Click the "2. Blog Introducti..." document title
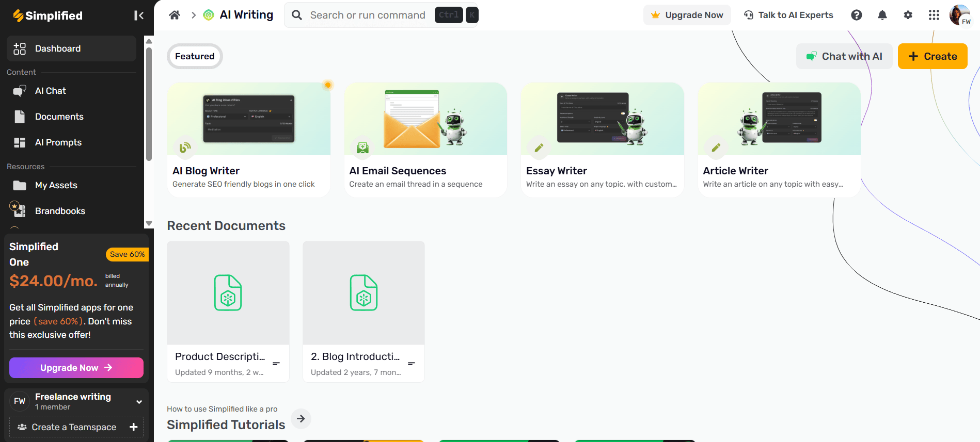This screenshot has width=980, height=442. coord(355,356)
